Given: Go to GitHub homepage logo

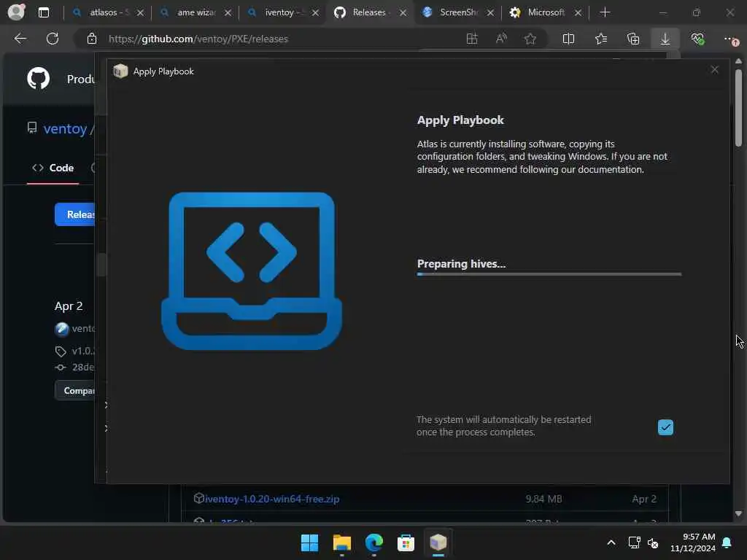Looking at the screenshot, I should (38, 78).
